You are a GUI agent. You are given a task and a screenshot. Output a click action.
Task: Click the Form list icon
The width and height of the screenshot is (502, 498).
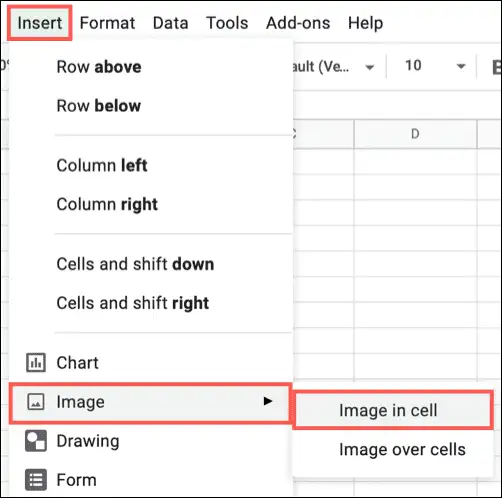coord(36,480)
